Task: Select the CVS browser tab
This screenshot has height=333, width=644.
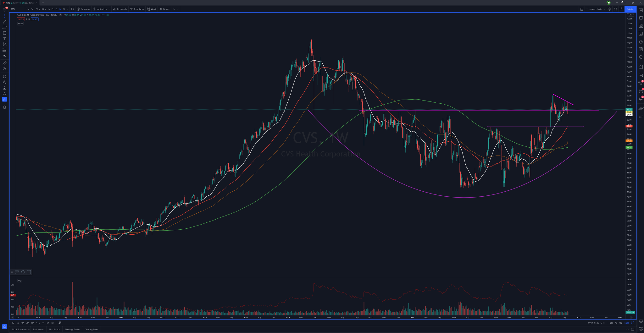Action: pyautogui.click(x=20, y=3)
